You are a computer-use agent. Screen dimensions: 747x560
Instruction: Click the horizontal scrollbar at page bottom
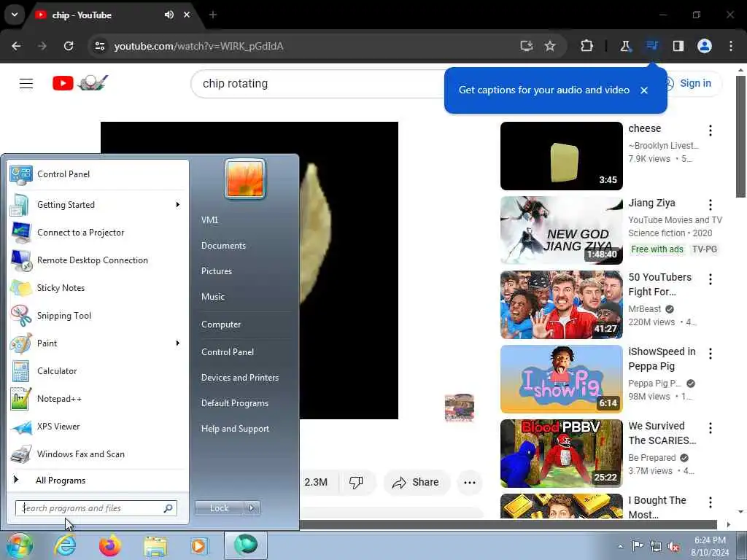coord(508,525)
